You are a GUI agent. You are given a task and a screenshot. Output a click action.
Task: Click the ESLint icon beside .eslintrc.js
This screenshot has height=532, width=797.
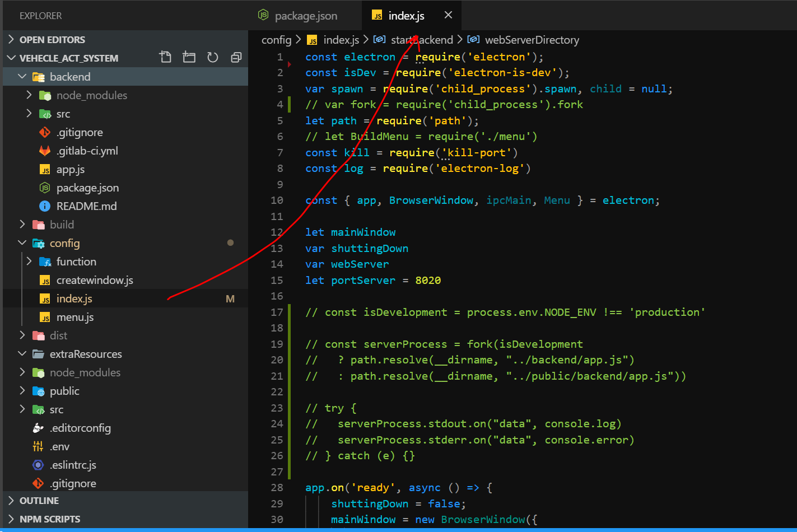coord(38,465)
